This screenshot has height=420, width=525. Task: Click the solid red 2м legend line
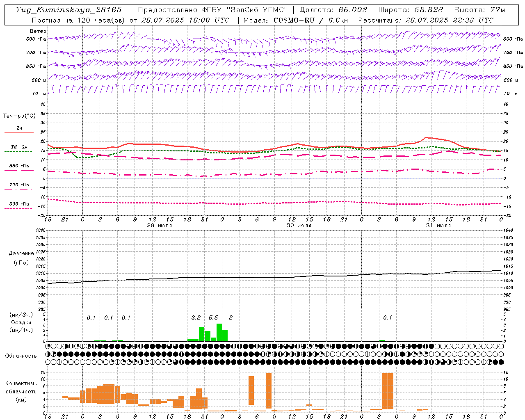(x=19, y=133)
